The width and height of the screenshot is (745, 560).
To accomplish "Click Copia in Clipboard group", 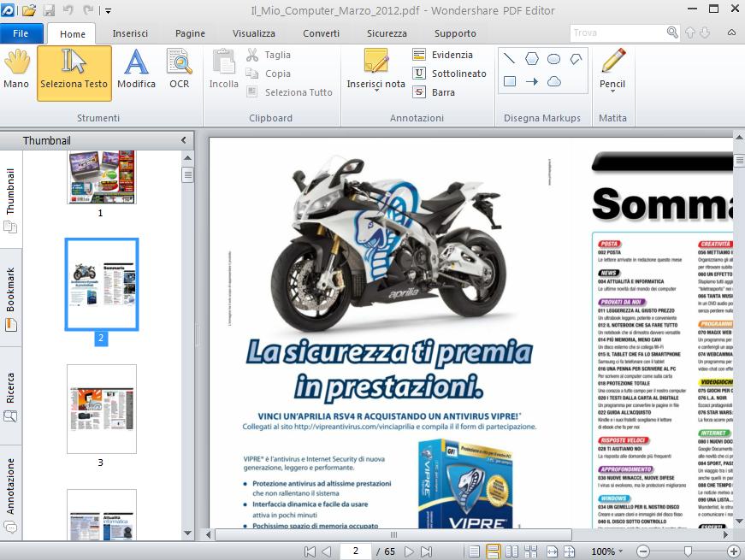I will coord(269,74).
